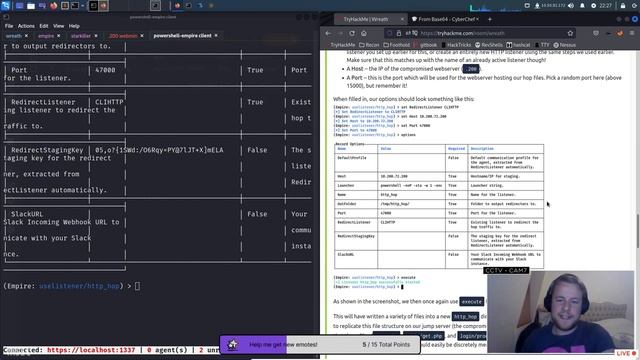This screenshot has width=640, height=360.
Task: Click the execute code snippet in article
Action: click(x=471, y=302)
